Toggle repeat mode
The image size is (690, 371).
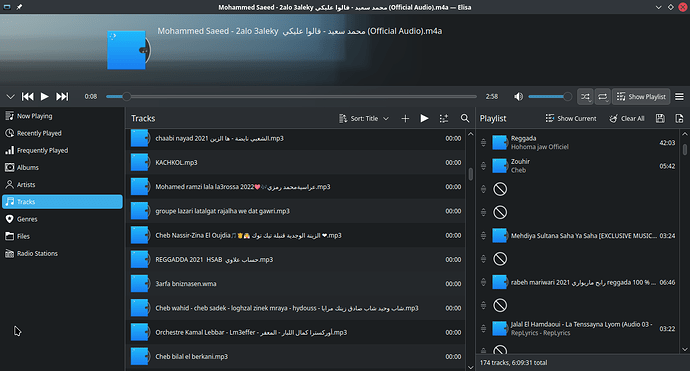pos(602,96)
